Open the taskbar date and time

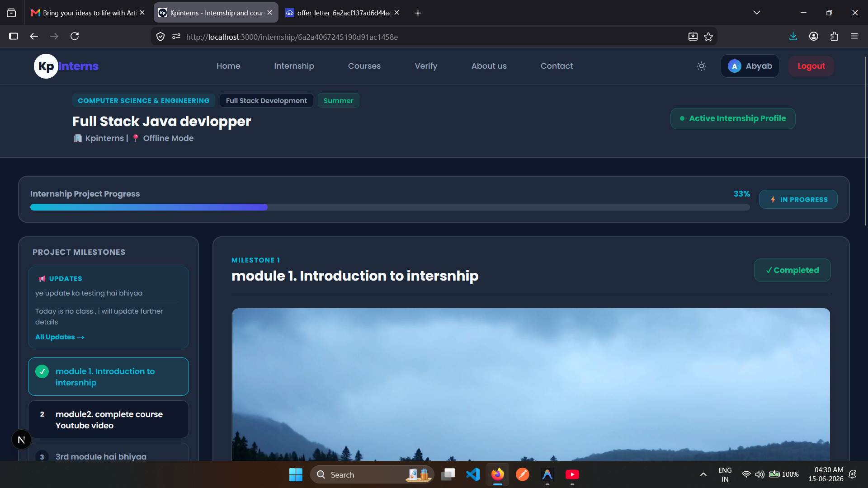click(826, 474)
